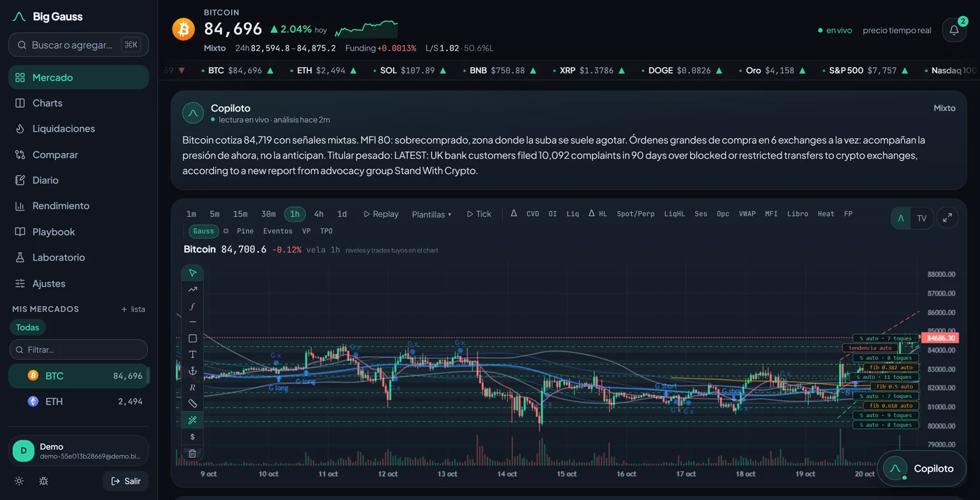
Task: Select the 'R' risk drawing tool
Action: point(192,387)
